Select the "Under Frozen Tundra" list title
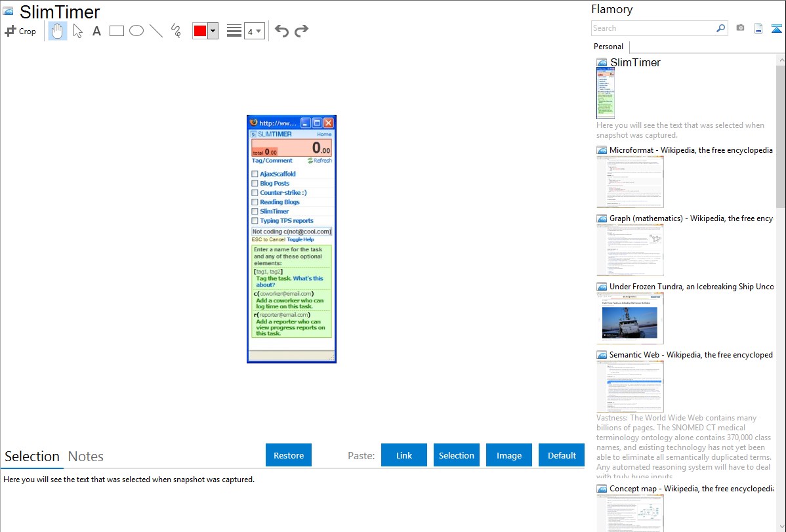The height and width of the screenshot is (532, 786). (x=692, y=287)
